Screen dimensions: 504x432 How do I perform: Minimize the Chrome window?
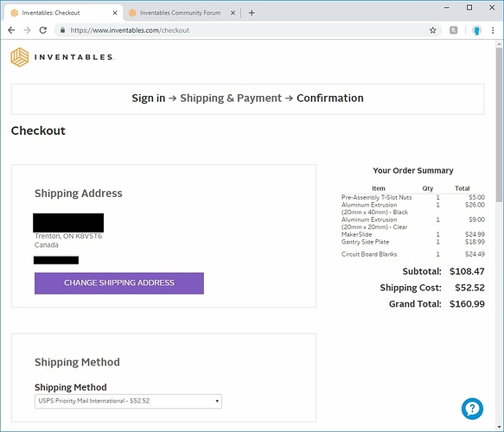(x=447, y=8)
